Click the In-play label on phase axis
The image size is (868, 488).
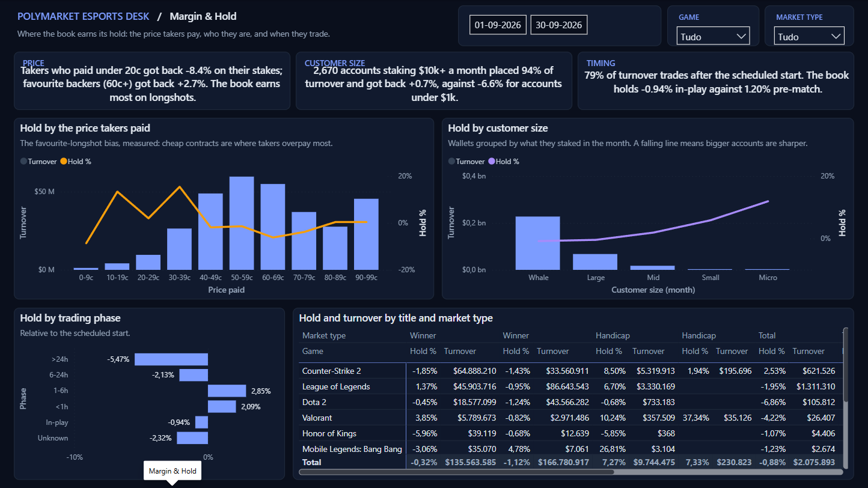pyautogui.click(x=57, y=422)
